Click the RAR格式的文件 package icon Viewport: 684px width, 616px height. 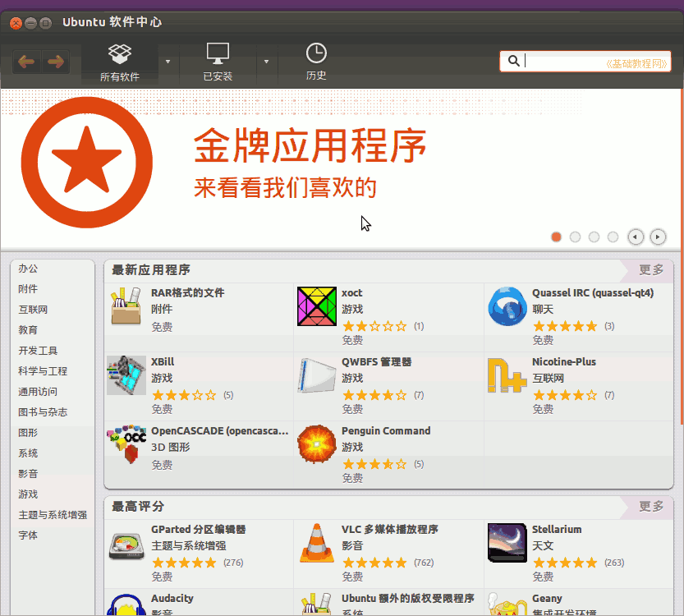126,306
